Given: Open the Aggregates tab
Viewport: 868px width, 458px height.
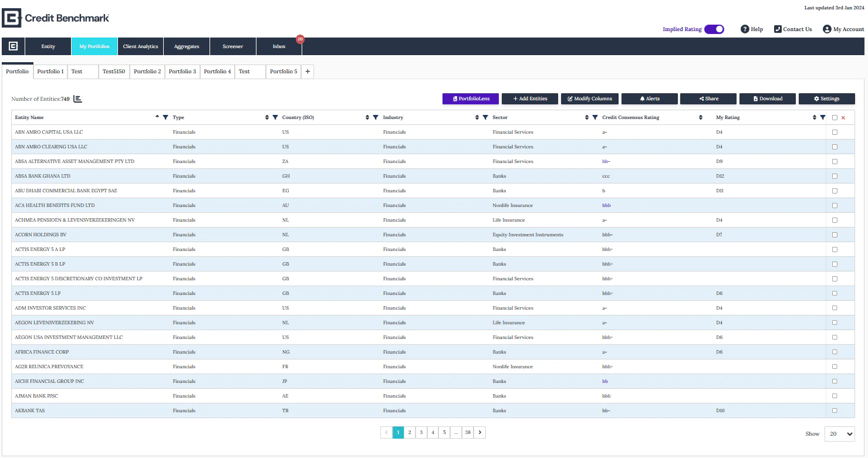Looking at the screenshot, I should click(x=187, y=46).
